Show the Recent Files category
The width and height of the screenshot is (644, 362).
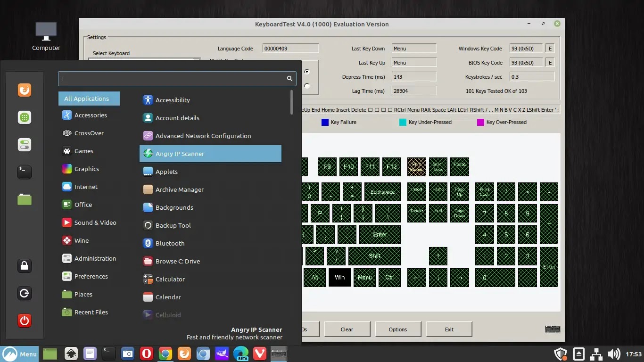pyautogui.click(x=89, y=312)
